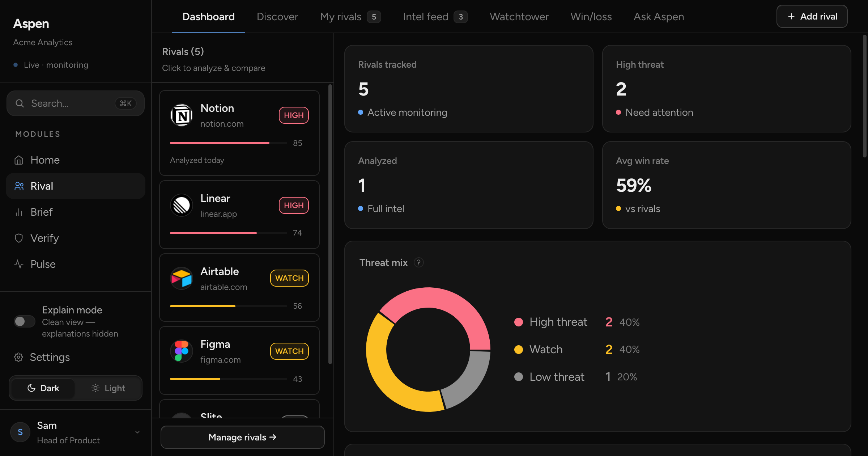Open the Watchtower tab

(519, 17)
